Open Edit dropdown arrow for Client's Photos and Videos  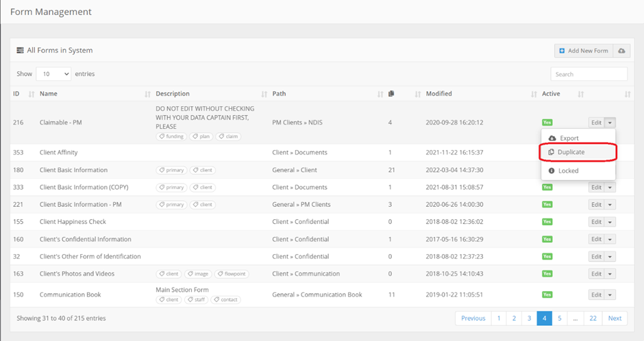[x=610, y=274]
